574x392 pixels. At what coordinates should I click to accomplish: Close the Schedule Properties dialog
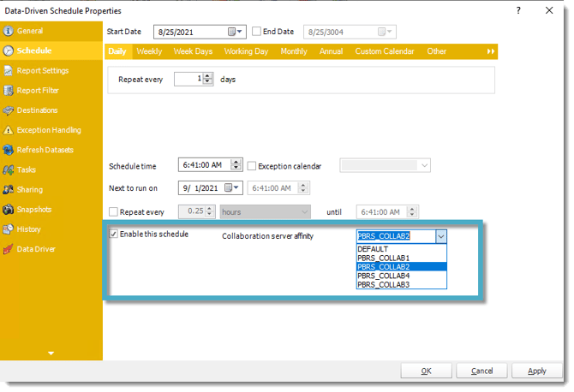(x=549, y=10)
